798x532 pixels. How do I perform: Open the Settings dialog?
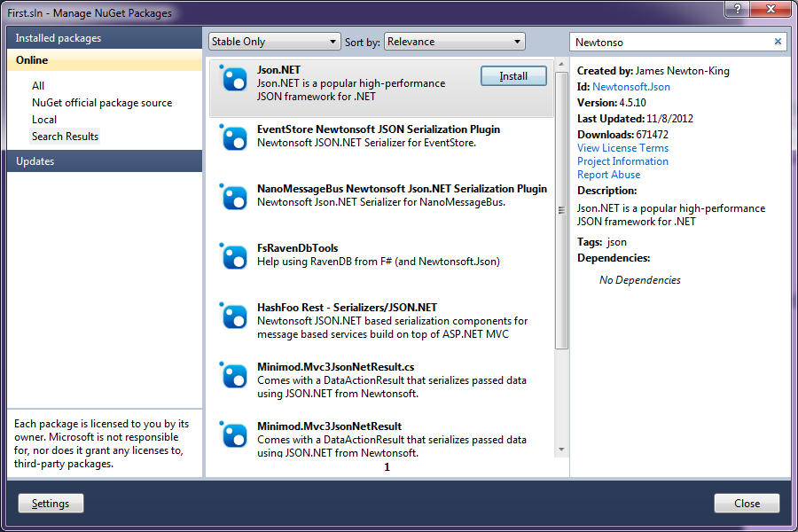click(51, 504)
